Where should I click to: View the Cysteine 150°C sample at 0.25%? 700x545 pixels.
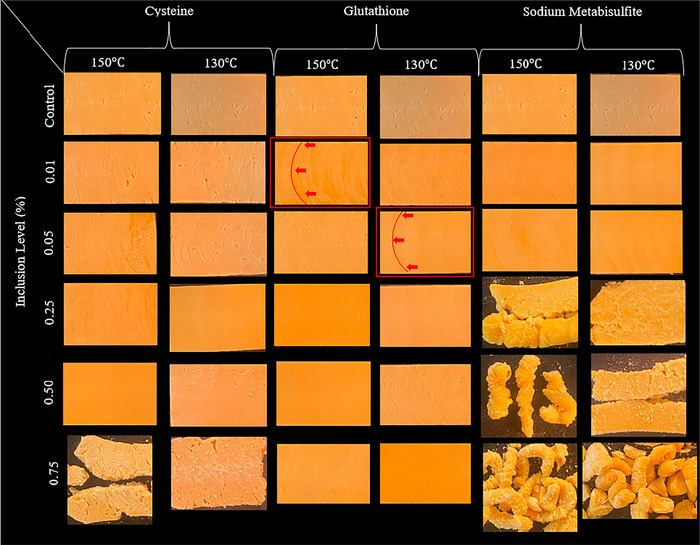coord(110,314)
